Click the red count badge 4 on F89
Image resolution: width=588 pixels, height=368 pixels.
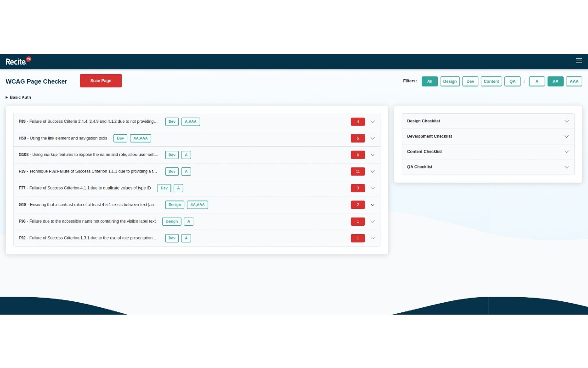pyautogui.click(x=358, y=122)
